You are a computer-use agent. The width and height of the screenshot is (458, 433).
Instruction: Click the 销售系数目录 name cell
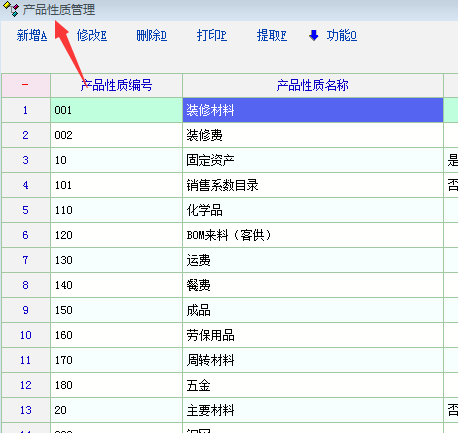coord(313,185)
